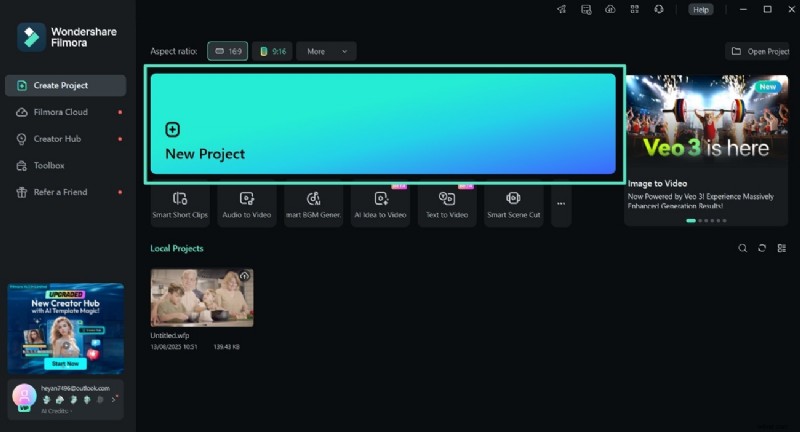Launch the Audio to Video tool

(247, 204)
